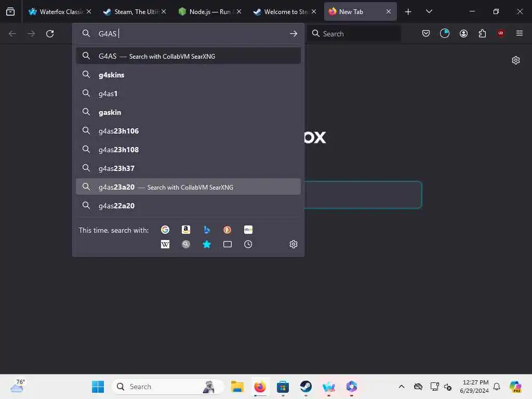Search this time with Wikipedia
Screen dimensions: 532x399
pyautogui.click(x=165, y=244)
